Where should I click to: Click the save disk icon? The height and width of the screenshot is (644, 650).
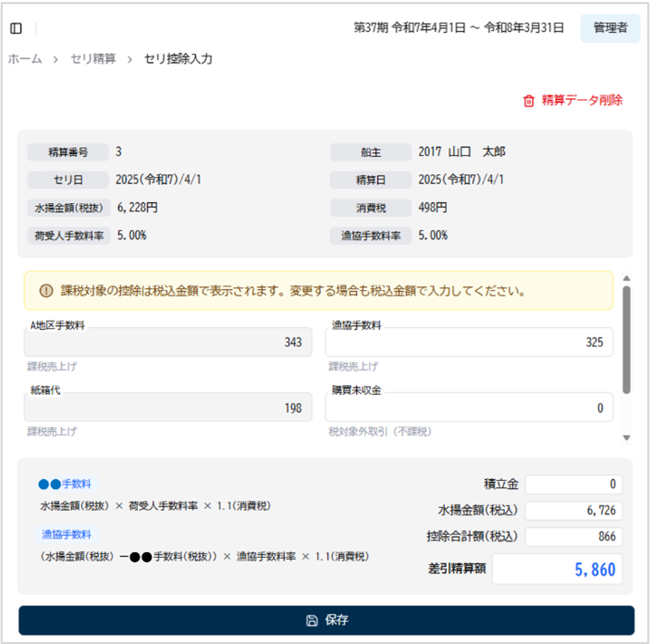pyautogui.click(x=312, y=621)
